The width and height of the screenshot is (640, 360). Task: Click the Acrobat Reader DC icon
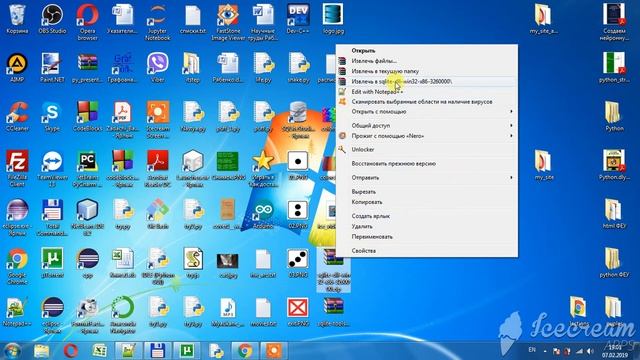click(158, 168)
